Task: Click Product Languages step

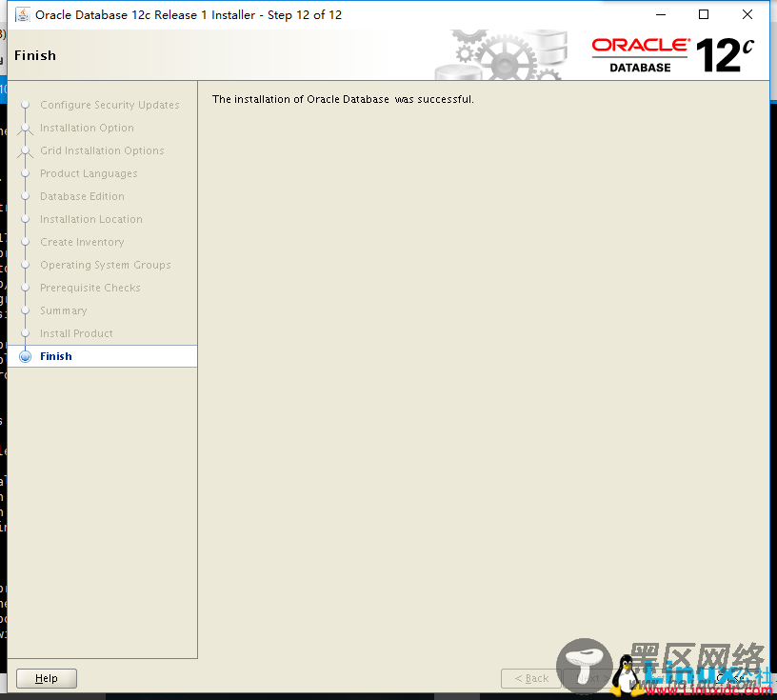Action: pyautogui.click(x=89, y=173)
